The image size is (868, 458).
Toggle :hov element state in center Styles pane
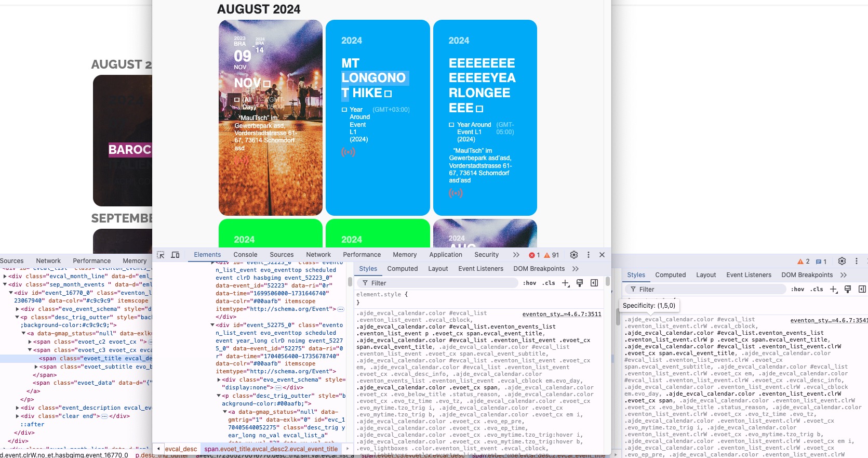tap(529, 283)
